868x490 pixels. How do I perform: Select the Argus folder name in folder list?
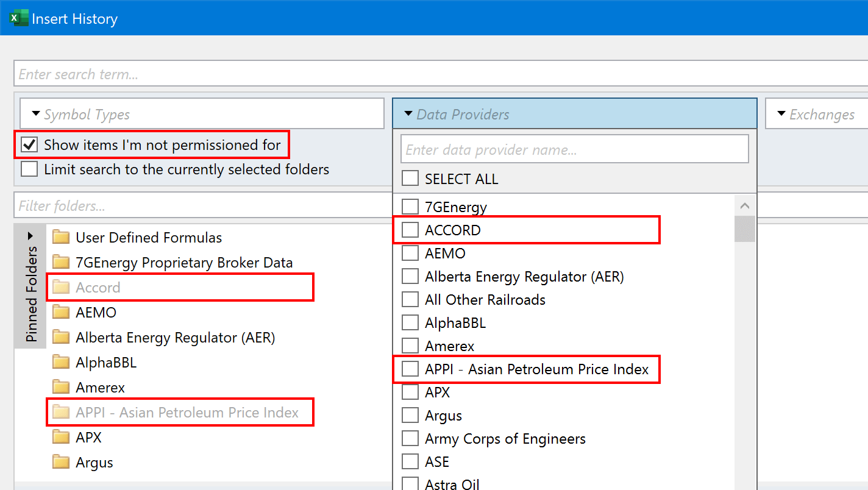coord(94,462)
